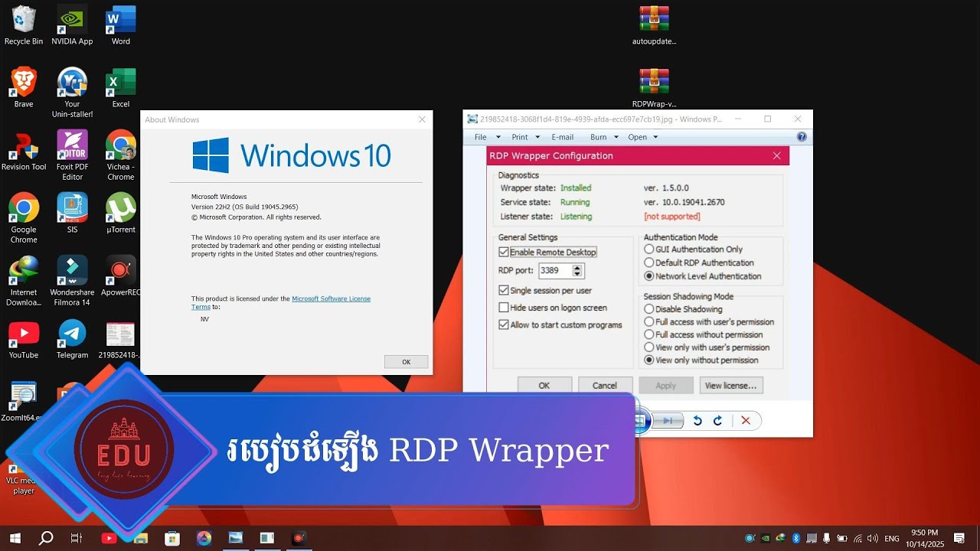Launch the NVIDIA App shortcut
The height and width of the screenshot is (551, 980).
72,25
